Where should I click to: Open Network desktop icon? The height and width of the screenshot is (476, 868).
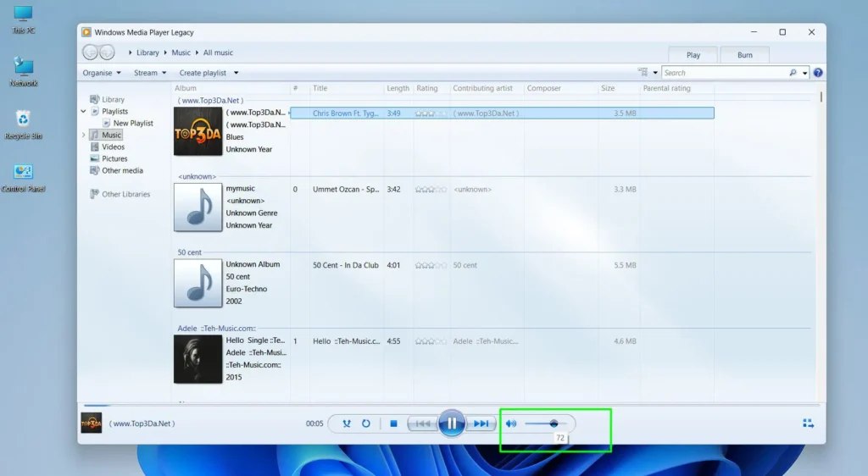(x=23, y=72)
